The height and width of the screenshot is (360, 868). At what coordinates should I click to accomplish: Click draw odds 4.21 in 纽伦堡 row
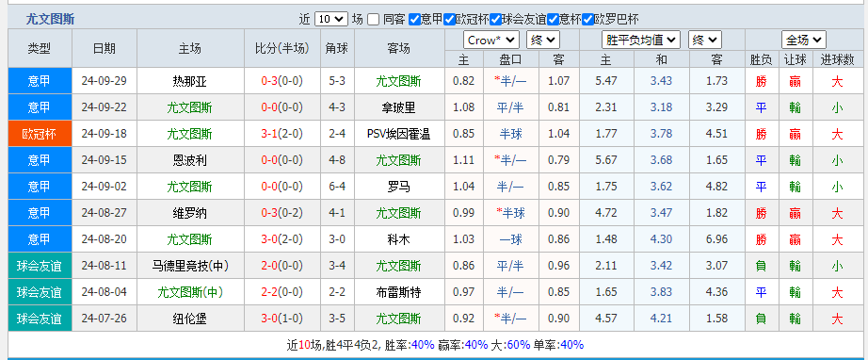coord(661,319)
